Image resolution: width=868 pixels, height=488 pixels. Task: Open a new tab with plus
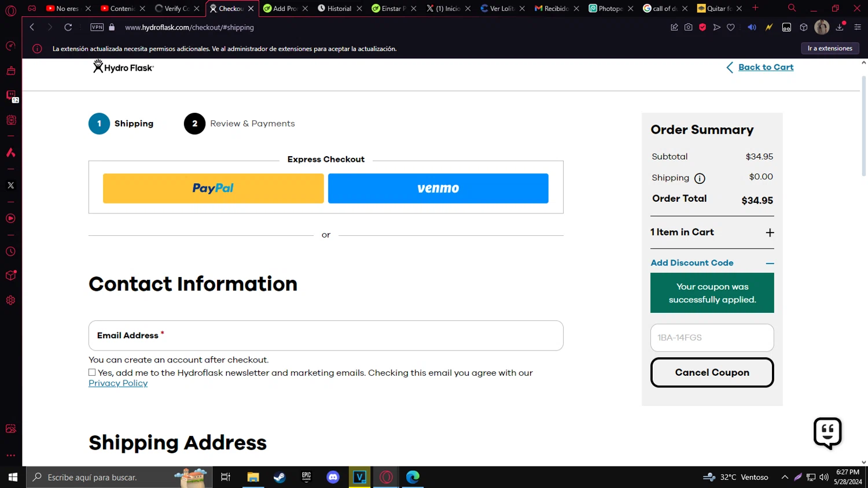pos(755,8)
